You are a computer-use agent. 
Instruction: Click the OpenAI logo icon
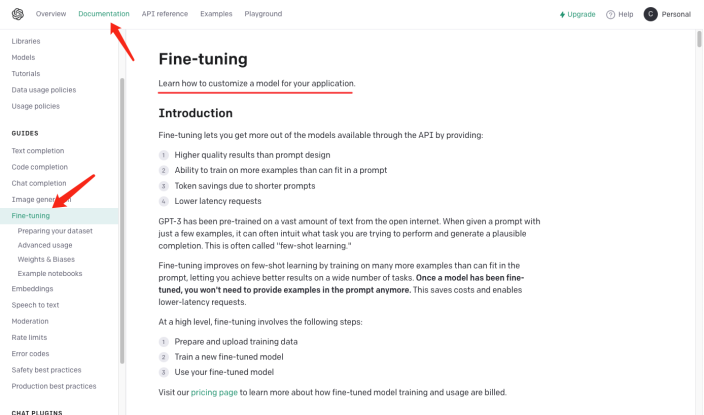[17, 14]
